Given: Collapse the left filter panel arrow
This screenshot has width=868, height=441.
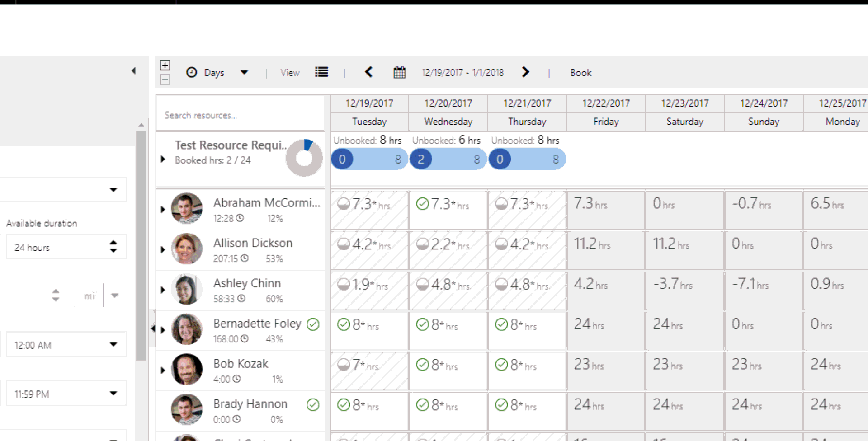Looking at the screenshot, I should pos(133,71).
